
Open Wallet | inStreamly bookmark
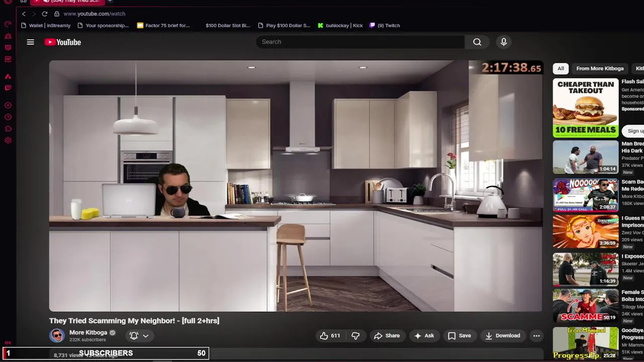tap(45, 25)
